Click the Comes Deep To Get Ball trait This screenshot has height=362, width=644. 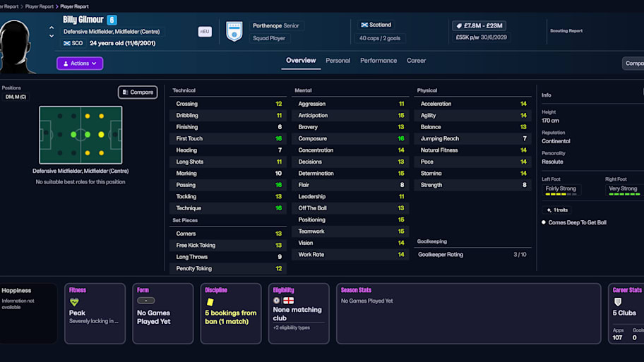tap(577, 222)
